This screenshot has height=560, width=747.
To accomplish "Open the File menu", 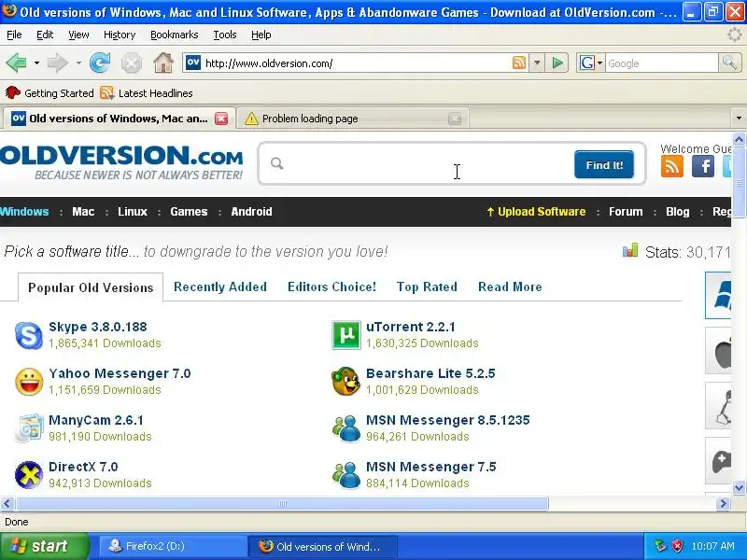I will 14,35.
